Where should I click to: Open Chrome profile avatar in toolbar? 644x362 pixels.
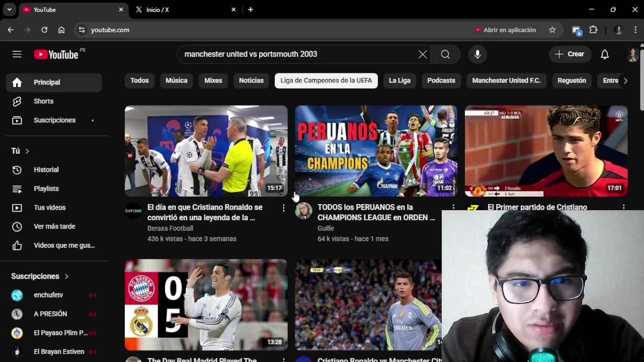coord(618,30)
